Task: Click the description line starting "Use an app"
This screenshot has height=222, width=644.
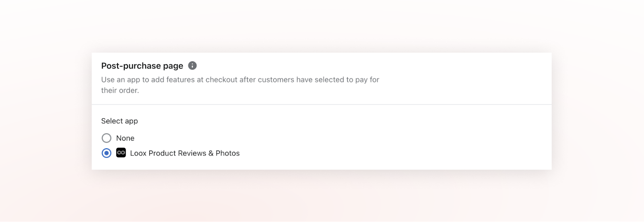Action: pos(240,80)
